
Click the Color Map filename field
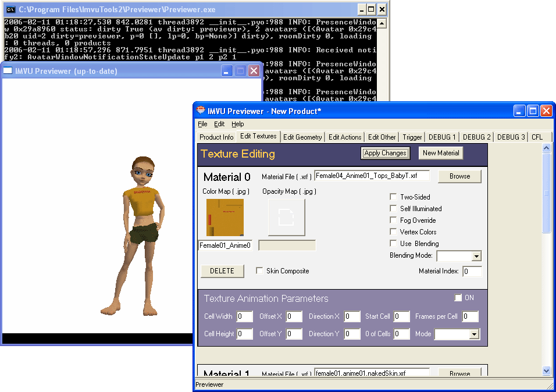coord(226,245)
